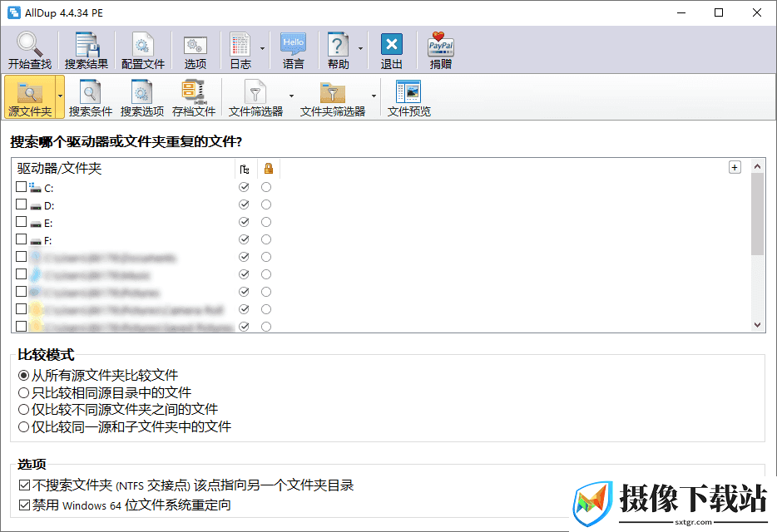Switch to the 搜索条件 tab
The image size is (777, 532).
90,97
